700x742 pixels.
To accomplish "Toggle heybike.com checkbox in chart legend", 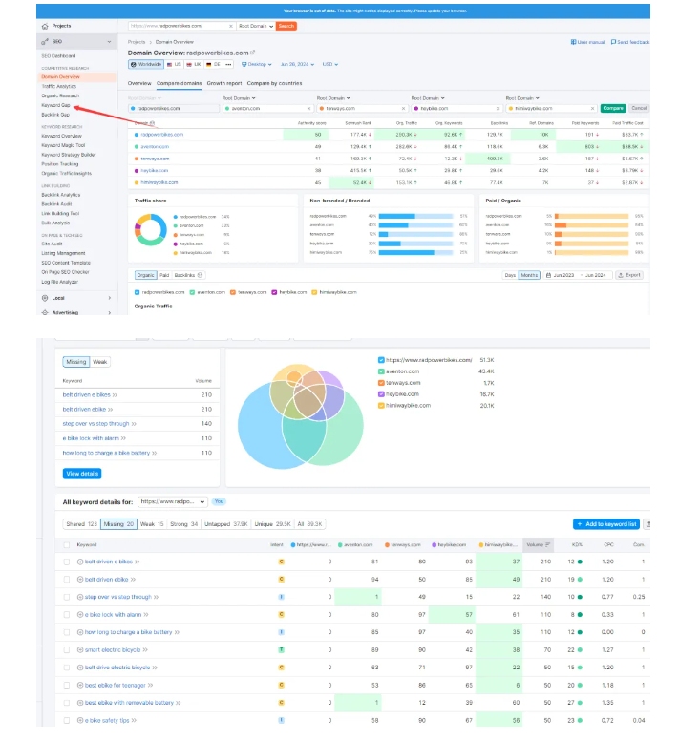I will 274,292.
